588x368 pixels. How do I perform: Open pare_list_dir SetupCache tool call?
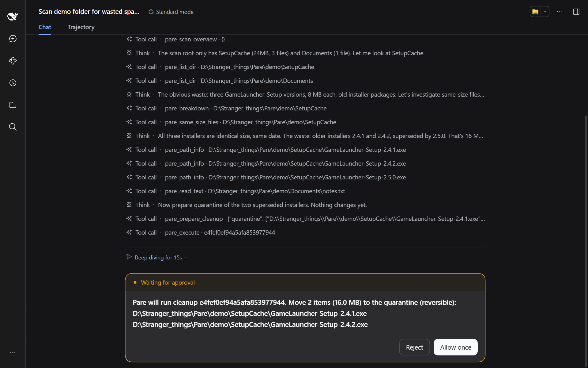[220, 67]
